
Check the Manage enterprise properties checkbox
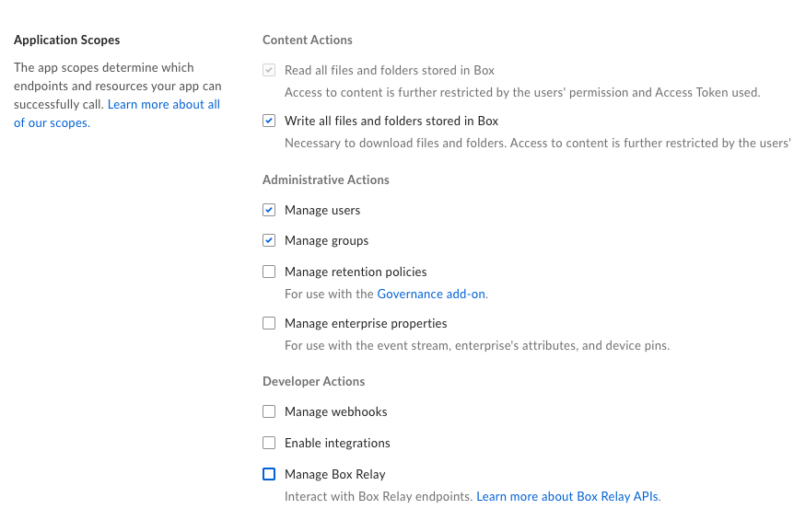(269, 323)
